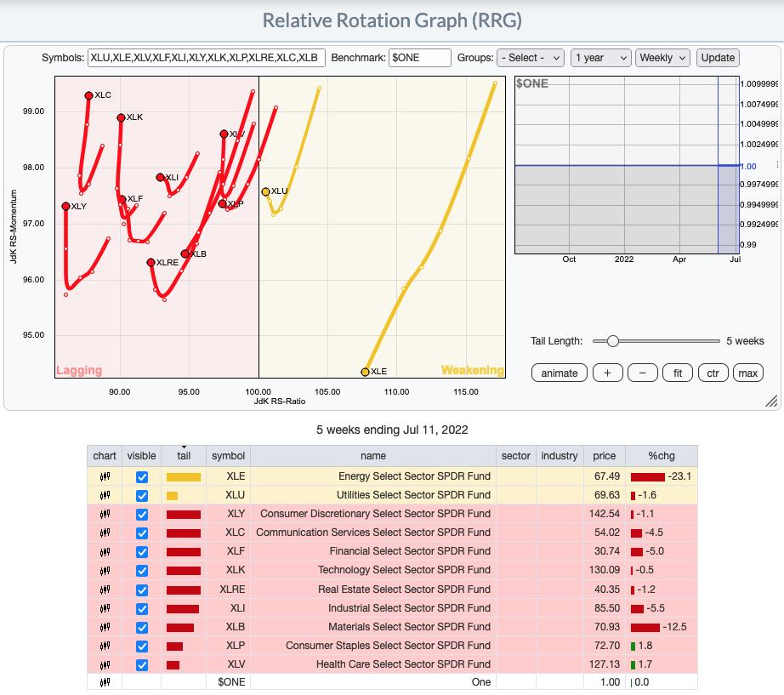Click the minus zoom-out button
This screenshot has height=695, width=784.
[x=643, y=373]
